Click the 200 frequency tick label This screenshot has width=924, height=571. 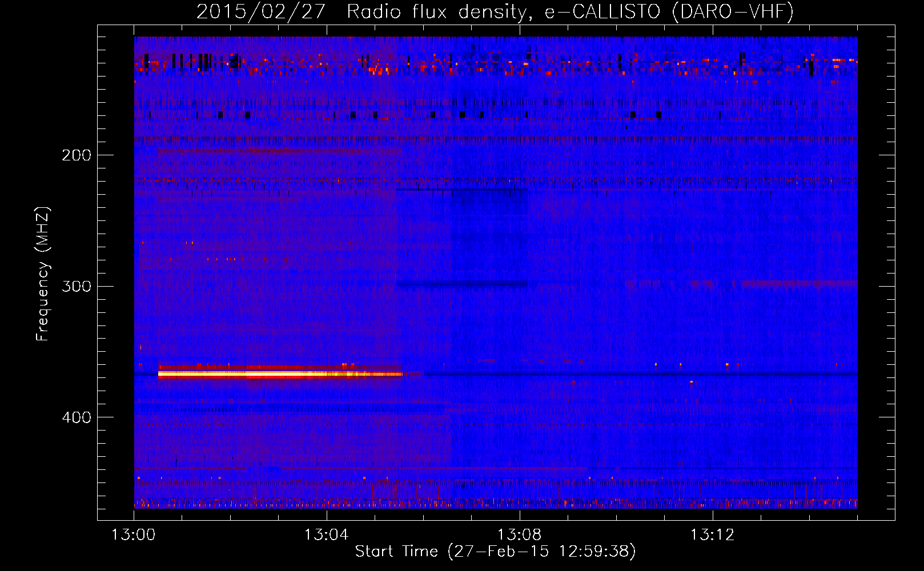77,155
